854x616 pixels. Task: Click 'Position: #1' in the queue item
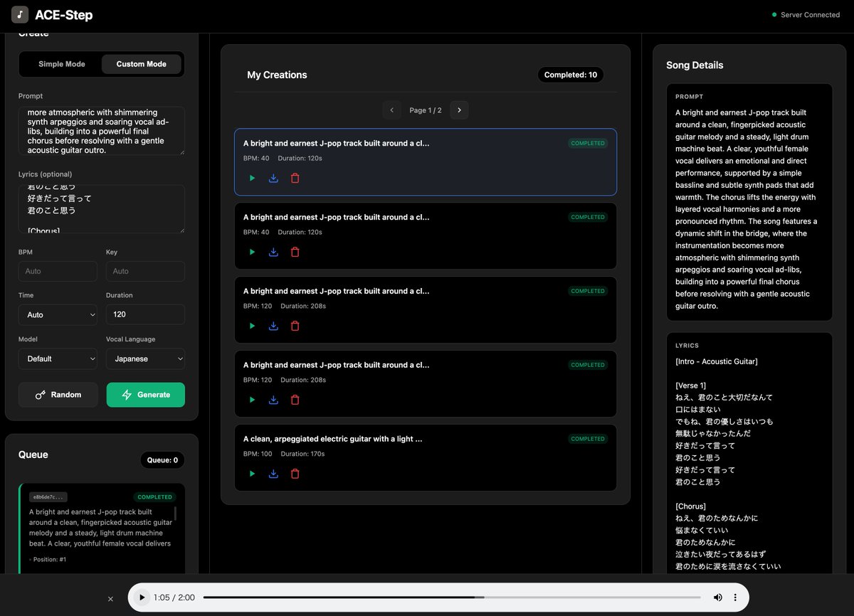click(x=50, y=560)
